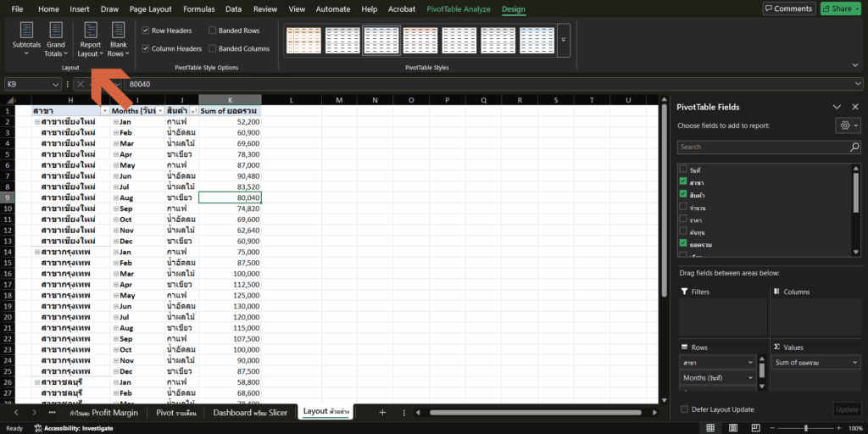Toggle the Row Headers checkbox
This screenshot has width=868, height=434.
[146, 31]
